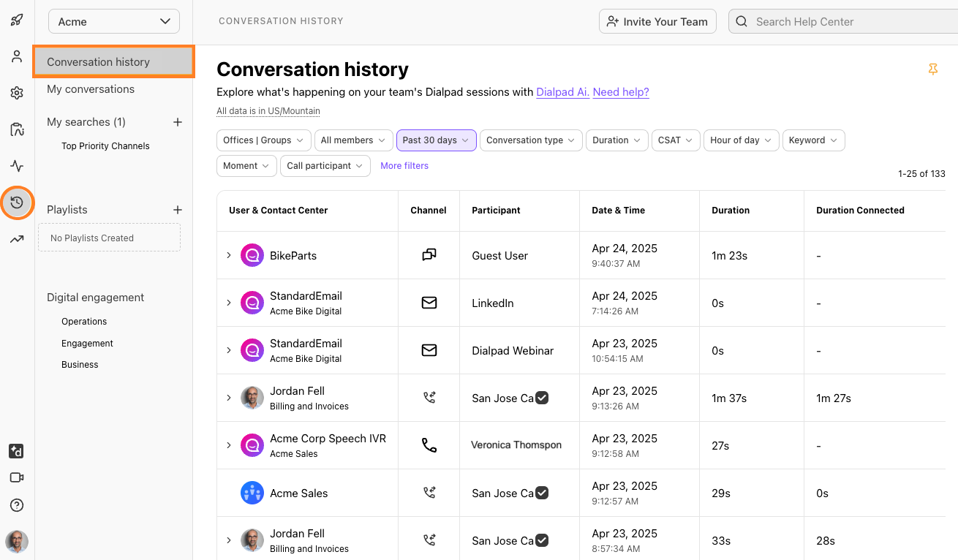
Task: Open the Call participant filter
Action: [x=325, y=166]
